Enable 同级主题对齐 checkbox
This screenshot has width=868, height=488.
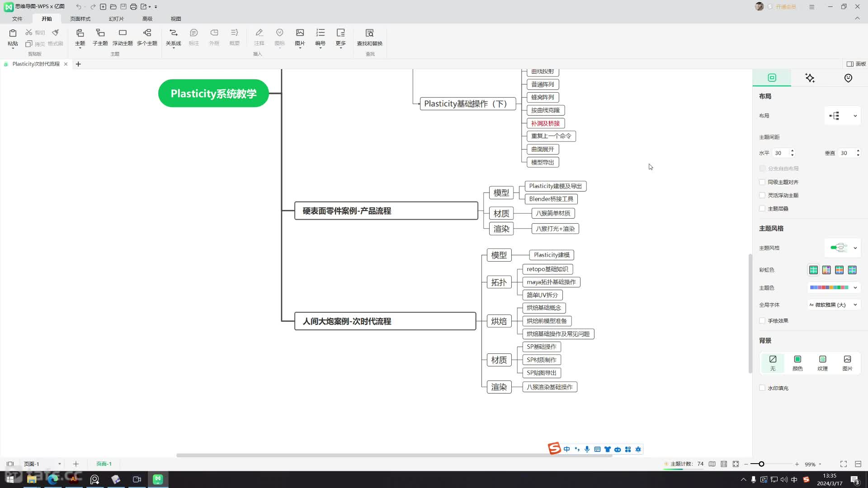762,182
